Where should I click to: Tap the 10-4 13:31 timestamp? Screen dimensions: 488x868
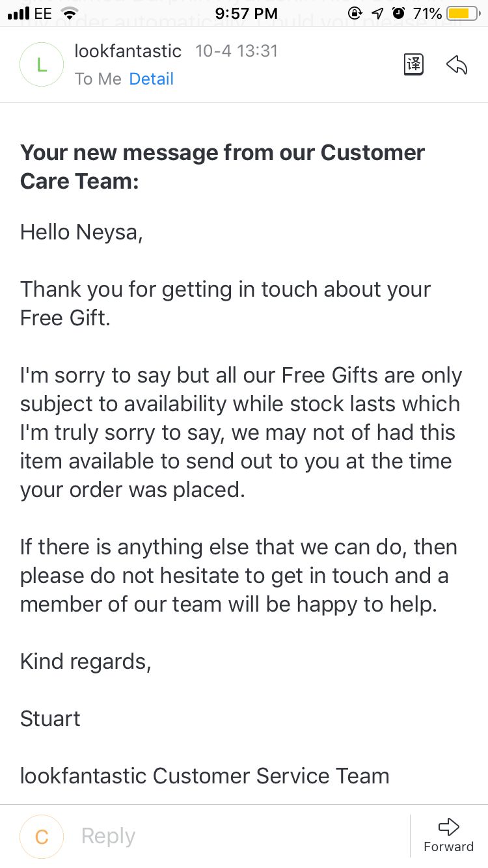pyautogui.click(x=237, y=51)
